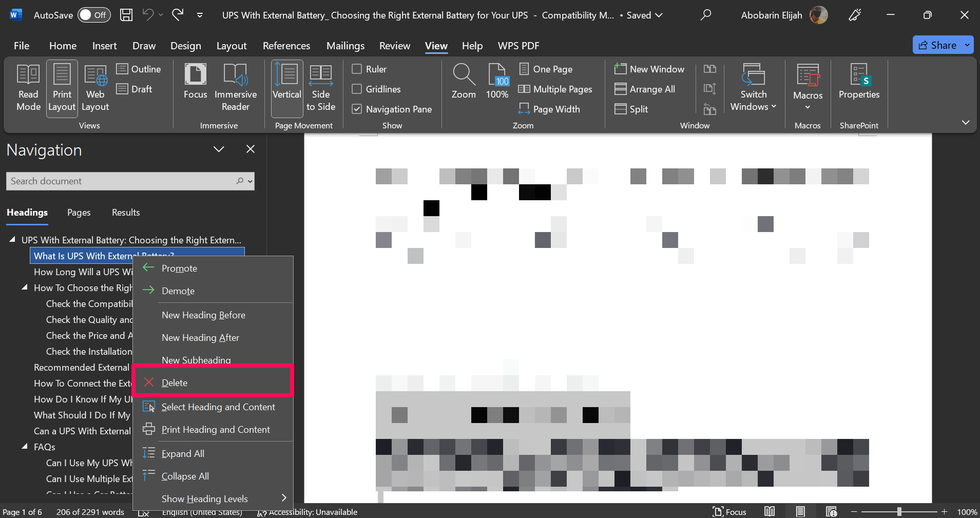980x518 pixels.
Task: Choose Multiple Pages zoom
Action: pos(555,89)
